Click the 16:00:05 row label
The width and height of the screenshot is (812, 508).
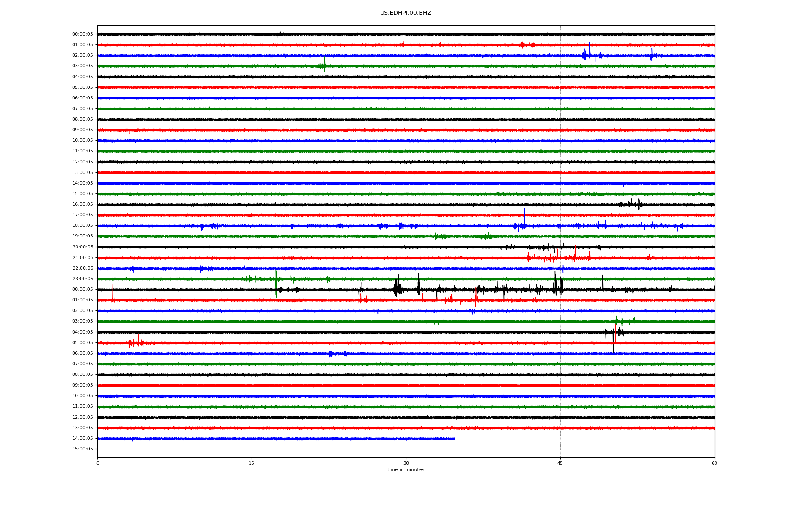(x=82, y=204)
